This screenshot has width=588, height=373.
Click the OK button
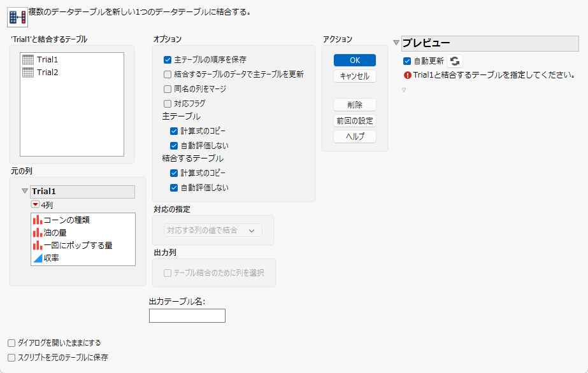[x=355, y=60]
